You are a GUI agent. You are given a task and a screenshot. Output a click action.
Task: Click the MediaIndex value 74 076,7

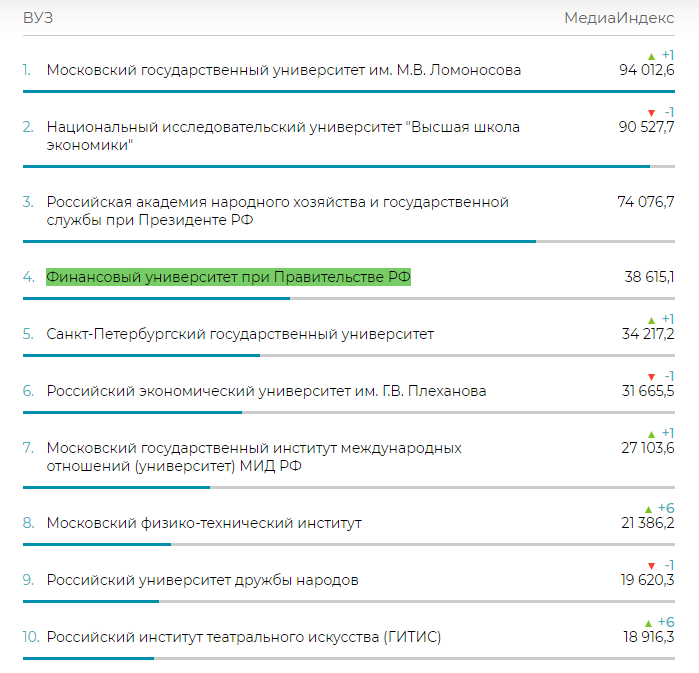tap(646, 202)
